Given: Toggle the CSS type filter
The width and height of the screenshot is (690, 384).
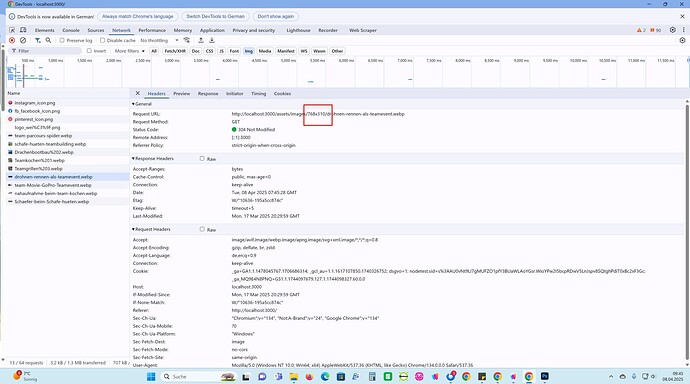Looking at the screenshot, I should click(x=209, y=51).
